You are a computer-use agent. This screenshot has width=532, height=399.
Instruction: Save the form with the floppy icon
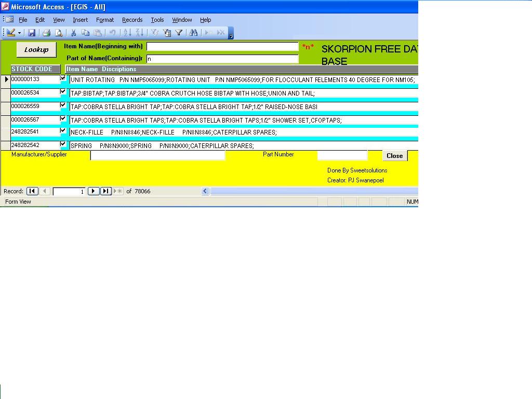coord(32,33)
